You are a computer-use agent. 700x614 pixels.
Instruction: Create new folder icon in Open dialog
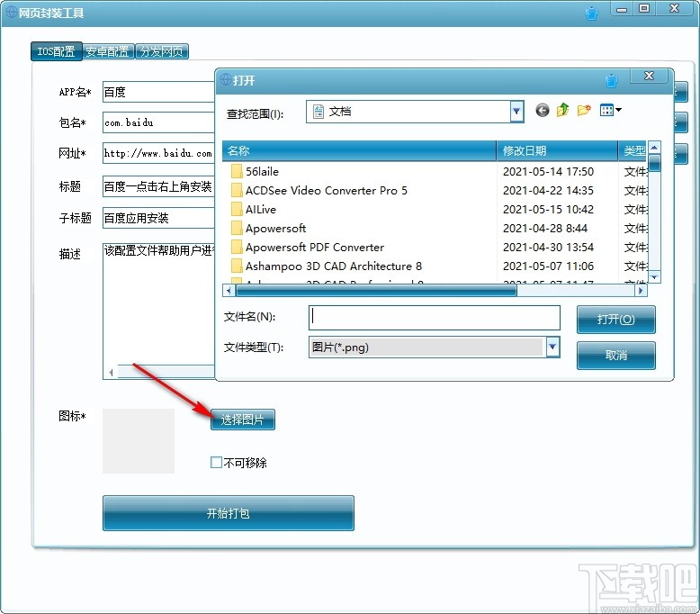[x=583, y=110]
